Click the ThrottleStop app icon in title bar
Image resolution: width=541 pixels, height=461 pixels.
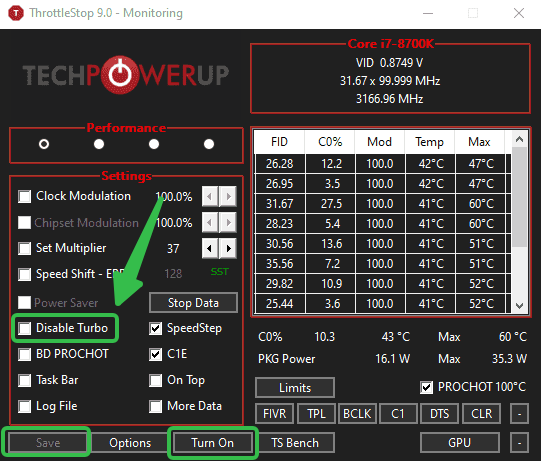point(16,13)
